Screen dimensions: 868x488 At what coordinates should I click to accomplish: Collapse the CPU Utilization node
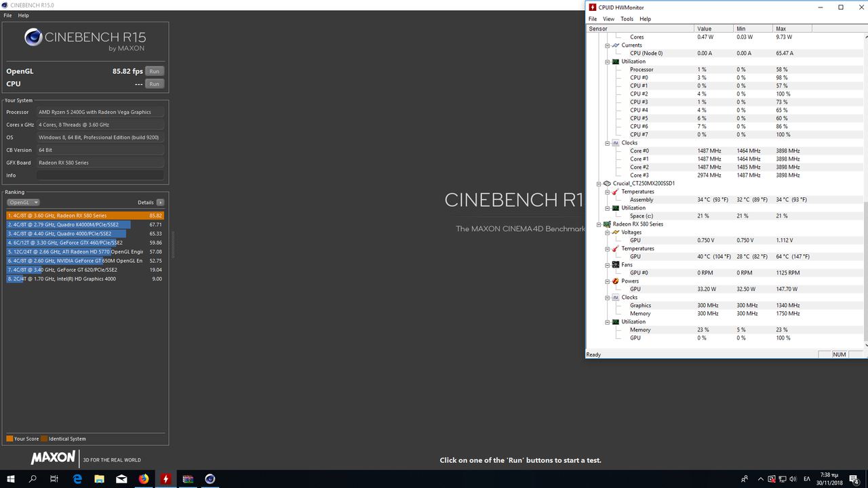tap(608, 62)
